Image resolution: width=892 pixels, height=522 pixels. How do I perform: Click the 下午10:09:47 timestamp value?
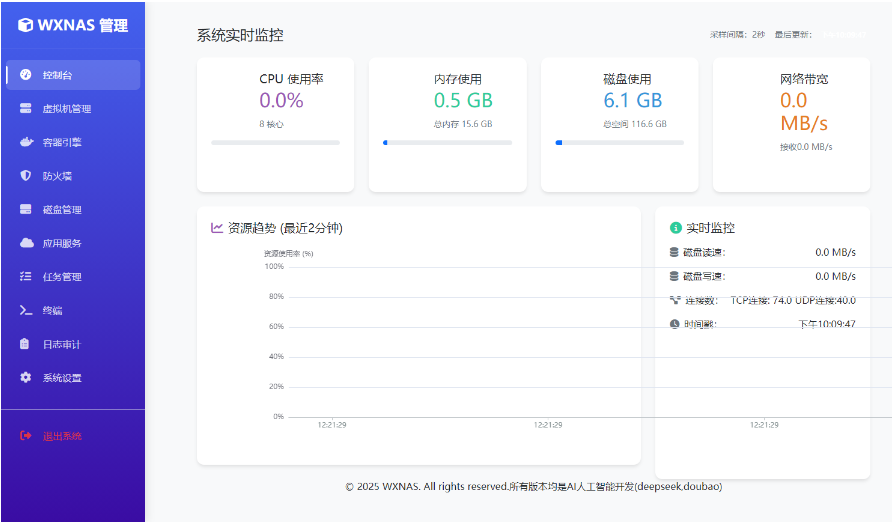(x=827, y=324)
